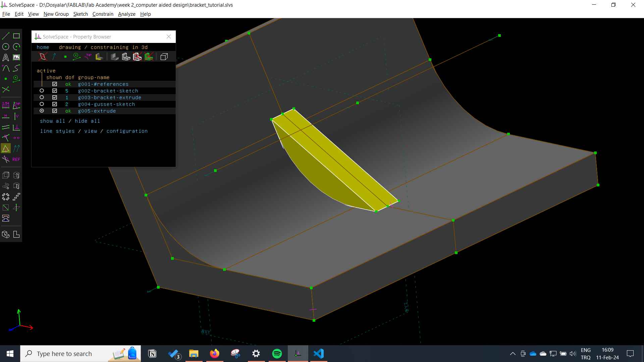644x362 pixels.
Task: Open Firefox from the taskbar
Action: tap(215, 354)
